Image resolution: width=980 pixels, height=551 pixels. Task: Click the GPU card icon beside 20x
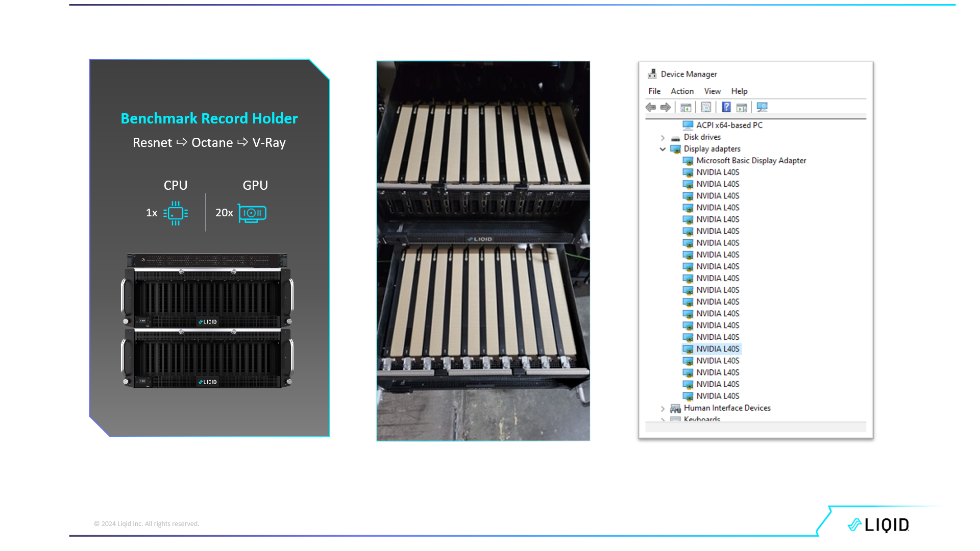pyautogui.click(x=252, y=213)
